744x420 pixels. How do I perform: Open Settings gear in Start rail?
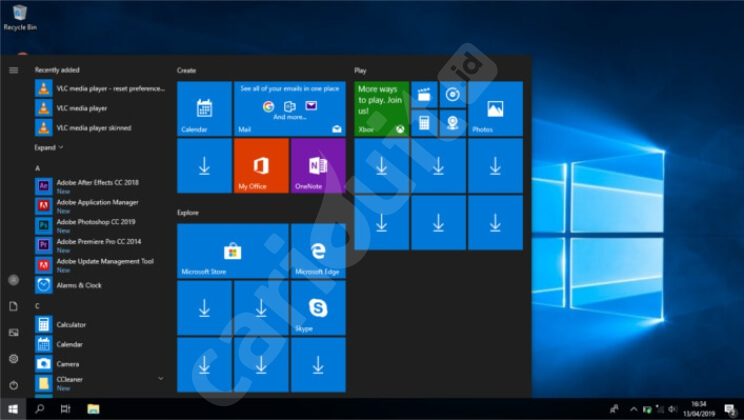click(13, 359)
